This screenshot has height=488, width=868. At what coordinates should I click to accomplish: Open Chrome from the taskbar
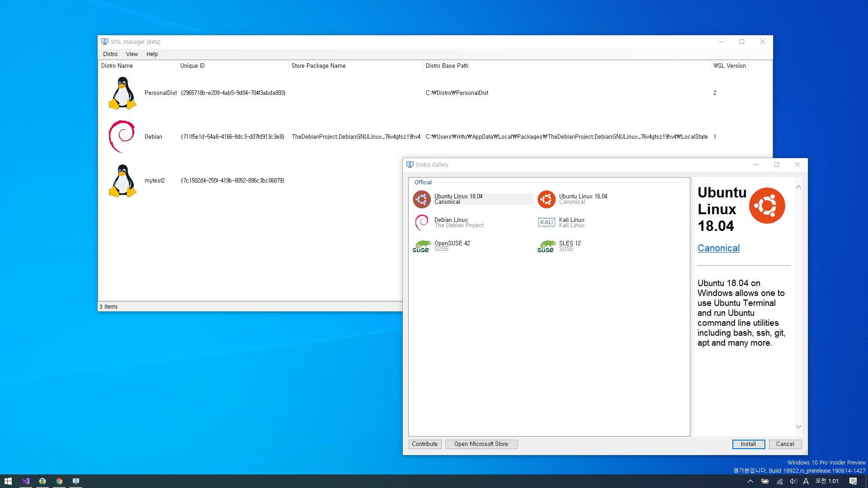59,481
